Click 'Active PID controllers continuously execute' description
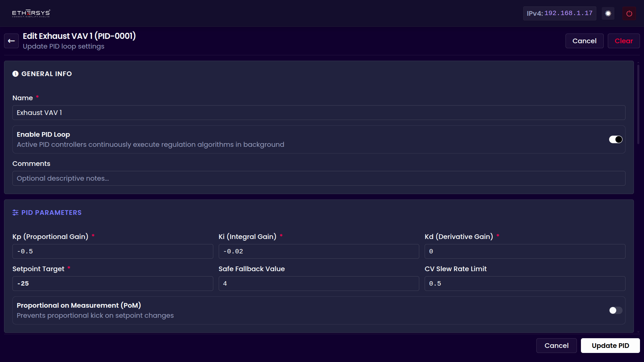This screenshot has width=644, height=362. pyautogui.click(x=150, y=144)
